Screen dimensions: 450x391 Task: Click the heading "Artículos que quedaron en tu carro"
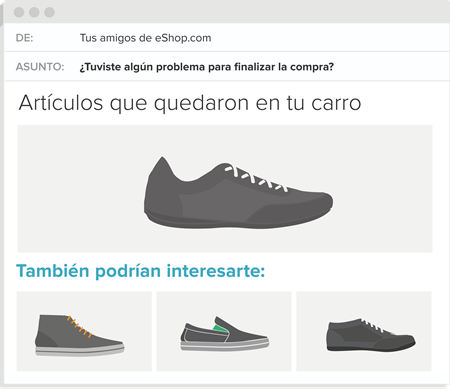pos(190,103)
